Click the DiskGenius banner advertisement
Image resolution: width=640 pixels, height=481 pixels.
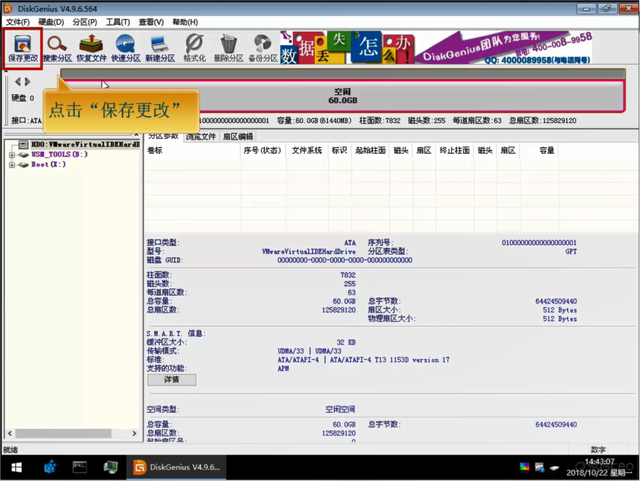436,47
